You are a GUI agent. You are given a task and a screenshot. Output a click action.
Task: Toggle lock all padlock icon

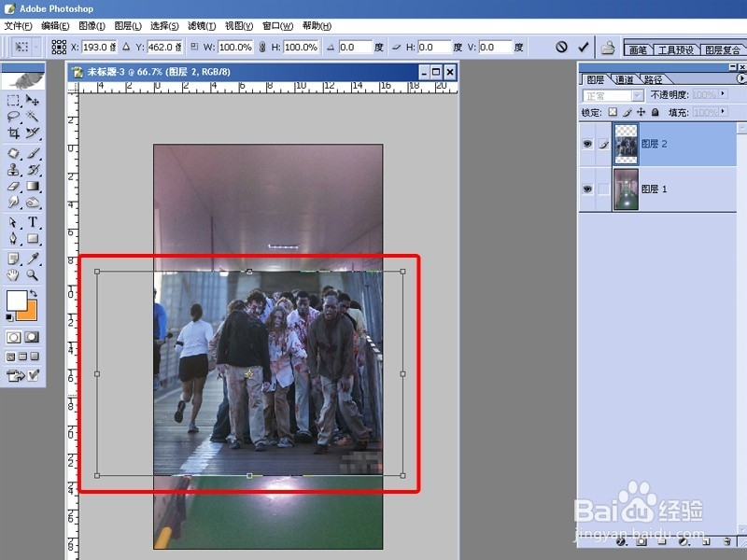[x=655, y=112]
